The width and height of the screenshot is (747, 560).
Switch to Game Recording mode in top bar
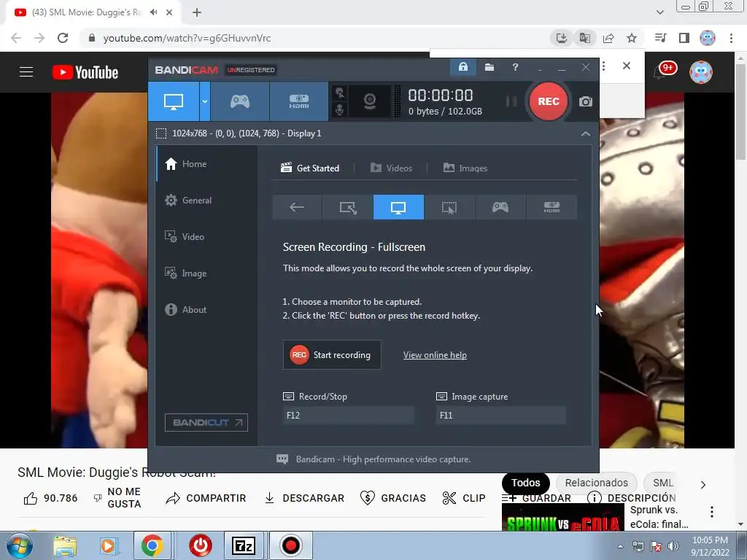[239, 101]
